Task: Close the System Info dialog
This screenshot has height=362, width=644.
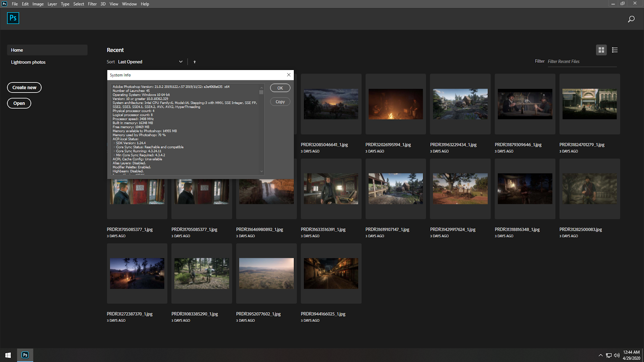Action: coord(289,75)
